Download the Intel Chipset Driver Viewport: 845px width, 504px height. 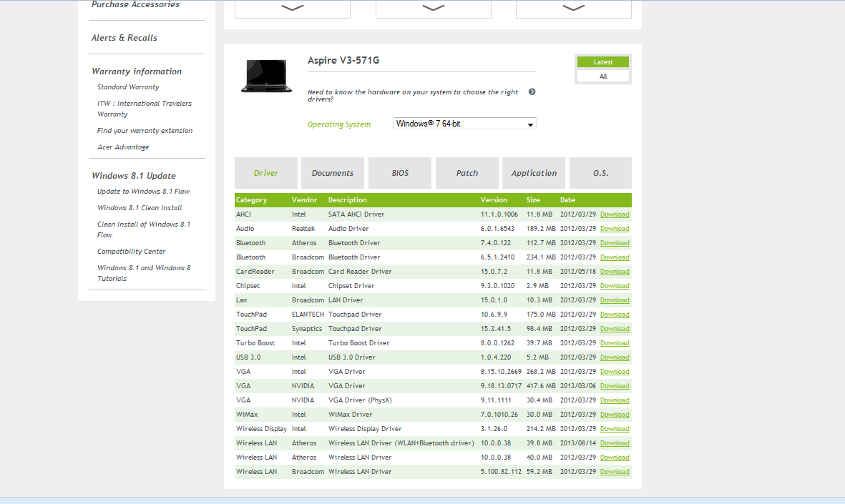click(615, 286)
